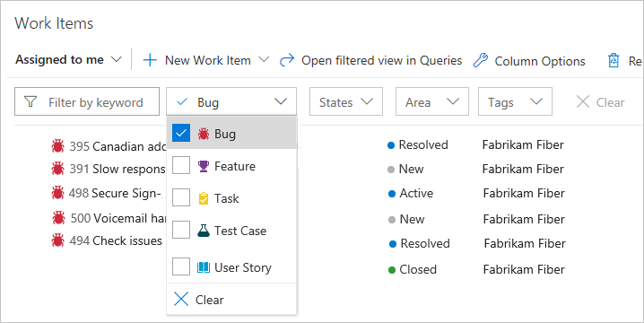
Task: Open the Area filter dropdown
Action: click(432, 101)
